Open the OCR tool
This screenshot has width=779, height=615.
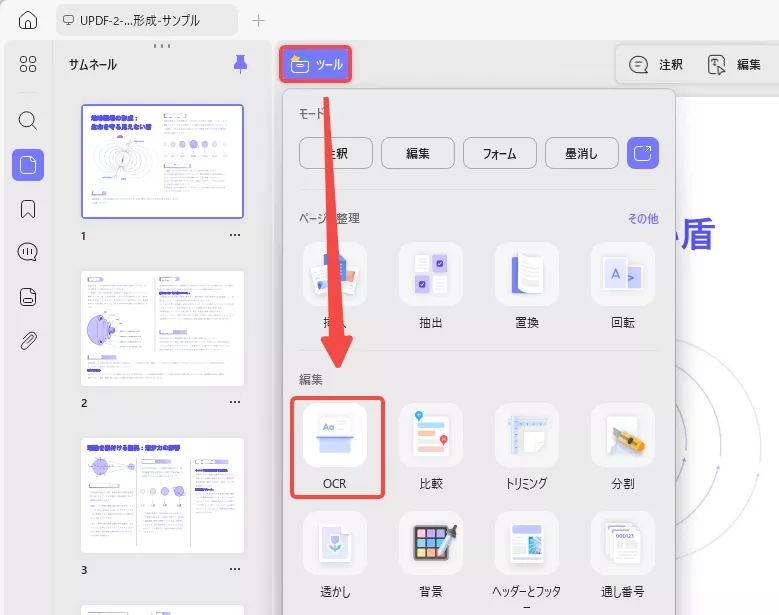337,447
